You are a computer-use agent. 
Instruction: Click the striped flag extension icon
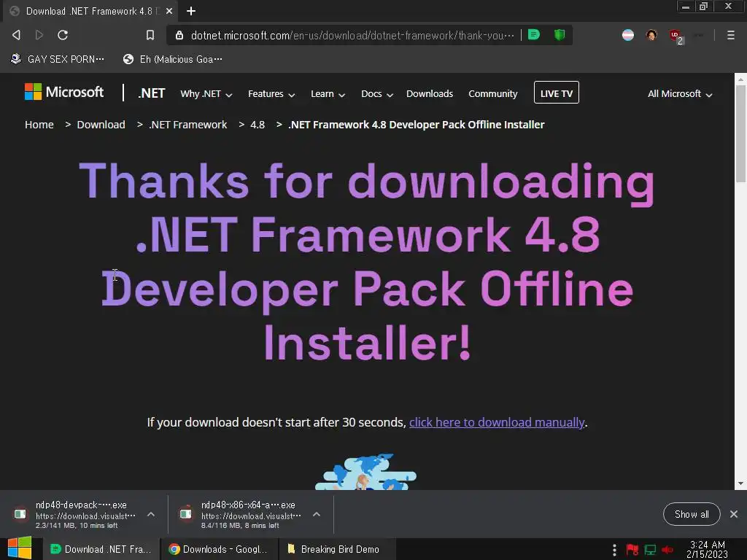click(x=628, y=35)
